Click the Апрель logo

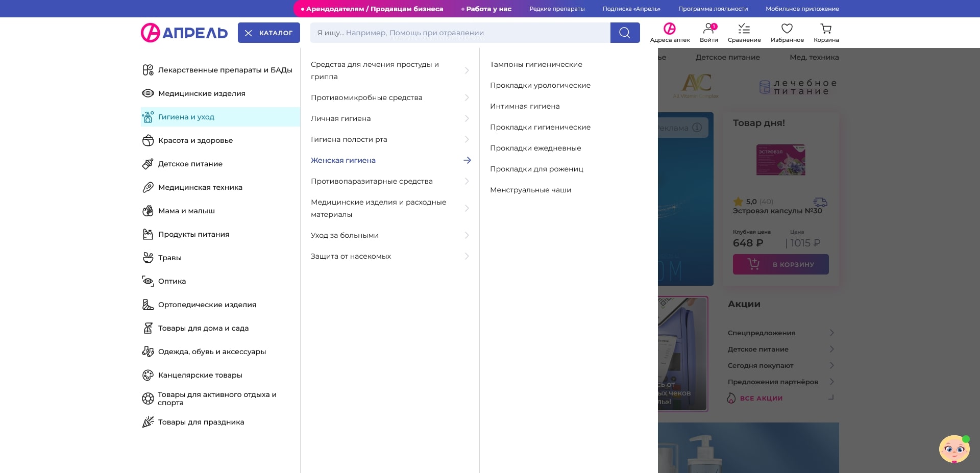point(184,32)
